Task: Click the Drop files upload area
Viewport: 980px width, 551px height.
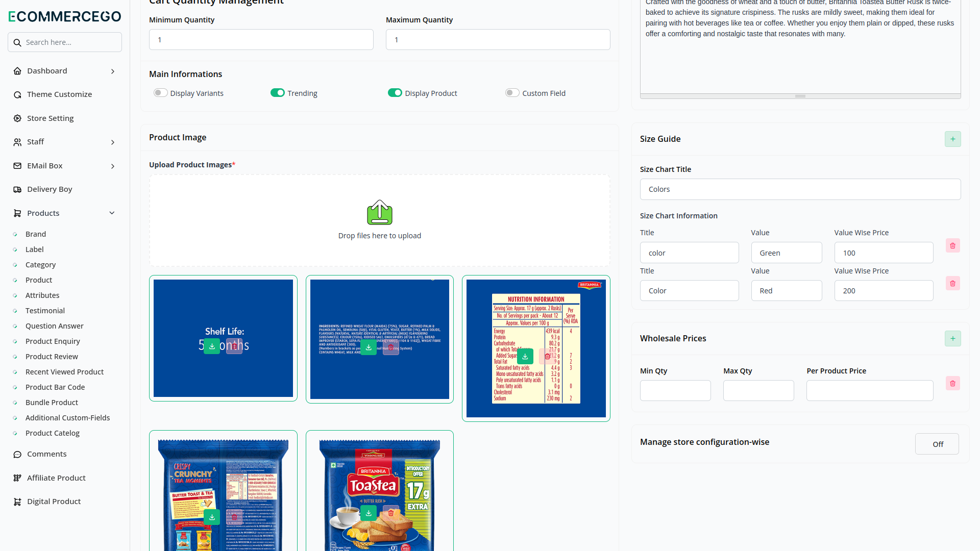Action: (x=380, y=221)
